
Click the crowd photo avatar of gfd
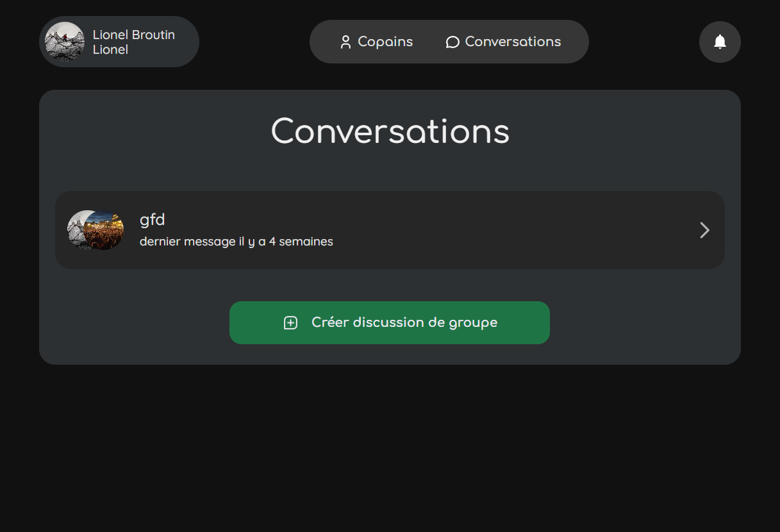click(x=105, y=230)
